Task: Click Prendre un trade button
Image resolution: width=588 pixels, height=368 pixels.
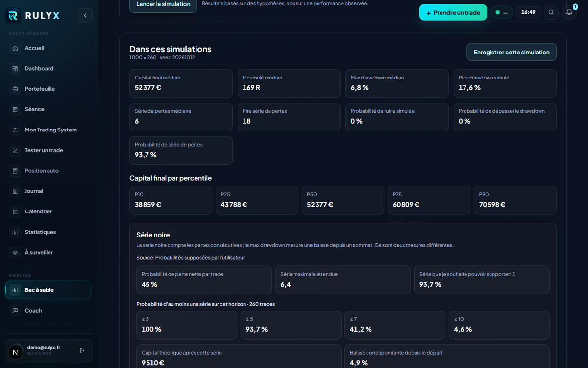Action: [x=453, y=12]
